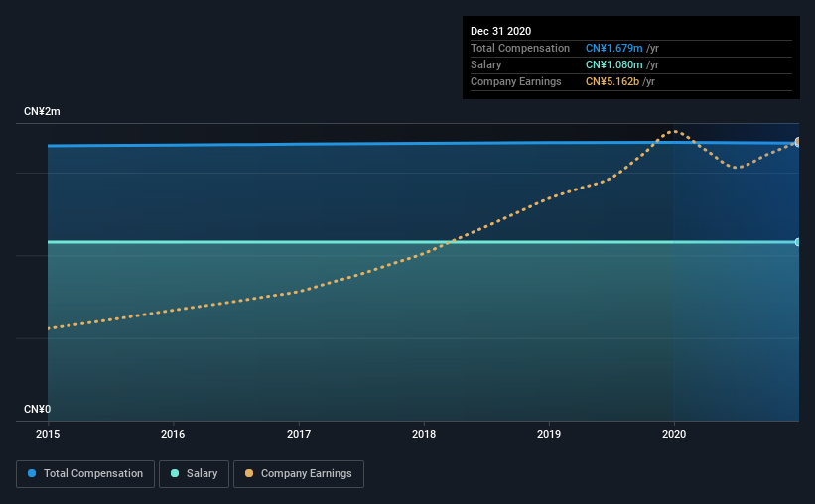Select the Total Compensation endpoint marker
The height and width of the screenshot is (504, 815).
point(797,142)
